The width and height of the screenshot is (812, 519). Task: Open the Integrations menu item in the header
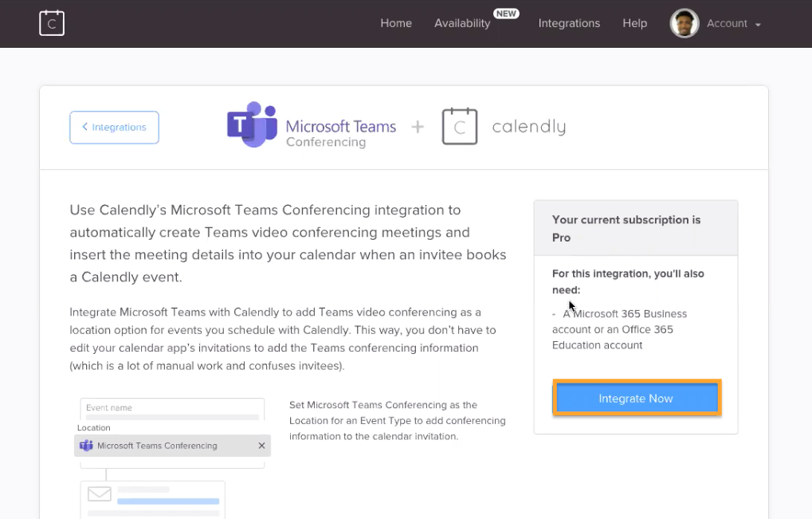569,23
